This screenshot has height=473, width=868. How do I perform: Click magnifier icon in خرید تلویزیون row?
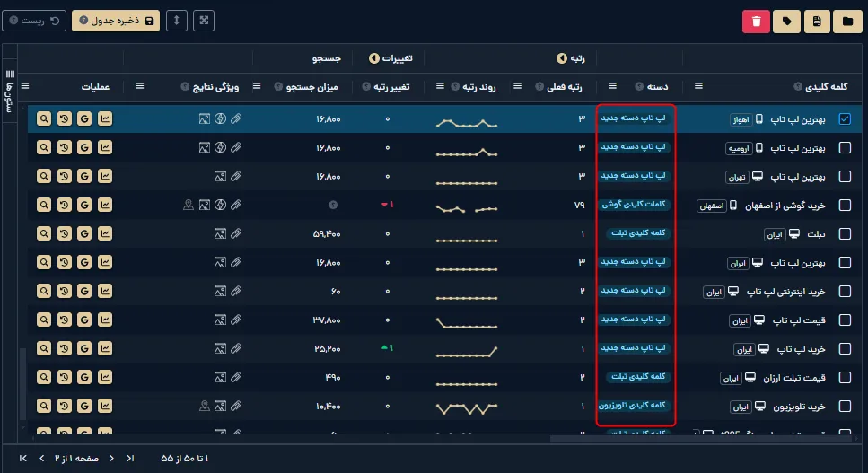pyautogui.click(x=44, y=406)
